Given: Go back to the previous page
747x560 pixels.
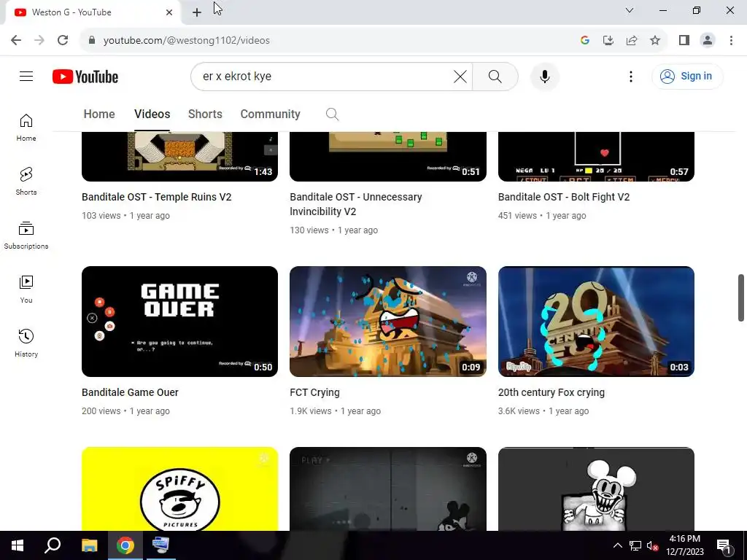Looking at the screenshot, I should 16,40.
